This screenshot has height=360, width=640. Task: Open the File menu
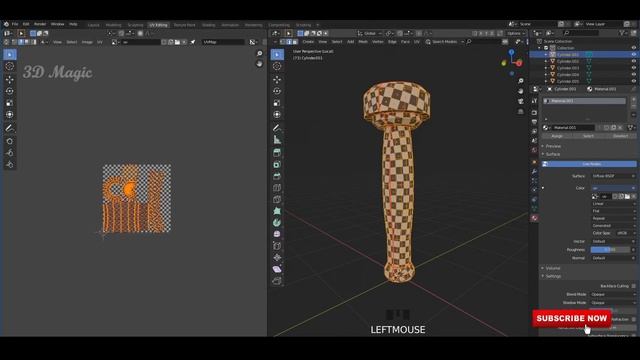click(x=15, y=24)
